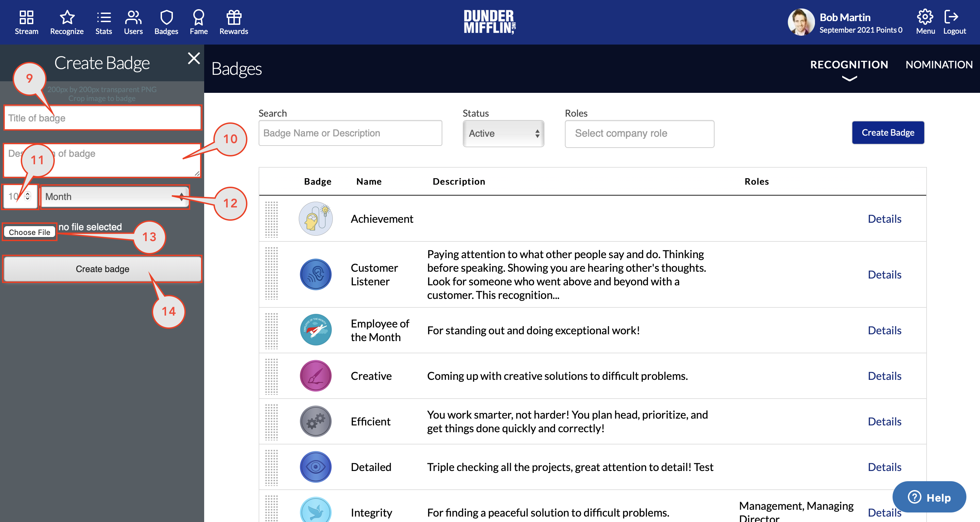The width and height of the screenshot is (980, 522).
Task: Click the 'Management, Managing Director' roles text
Action: click(796, 511)
